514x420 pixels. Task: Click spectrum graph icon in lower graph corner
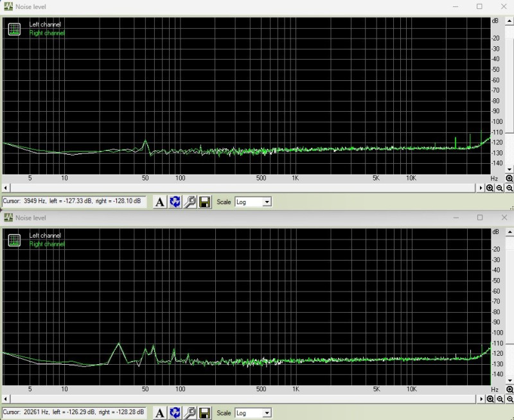tap(14, 240)
